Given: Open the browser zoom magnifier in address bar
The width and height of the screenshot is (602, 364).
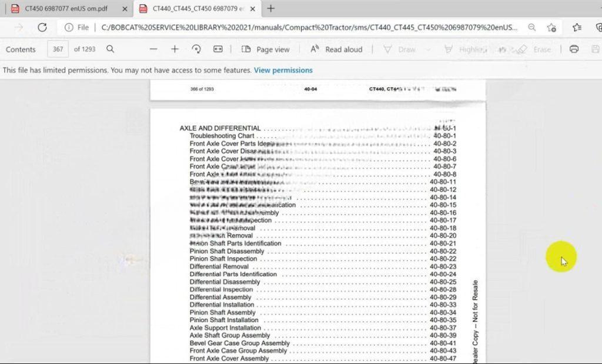Looking at the screenshot, I should (x=531, y=28).
